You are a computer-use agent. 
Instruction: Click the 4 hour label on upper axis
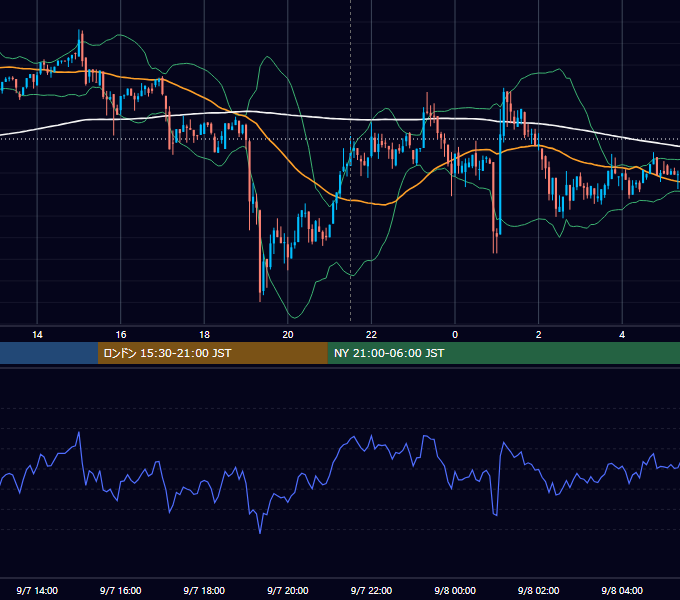[622, 335]
